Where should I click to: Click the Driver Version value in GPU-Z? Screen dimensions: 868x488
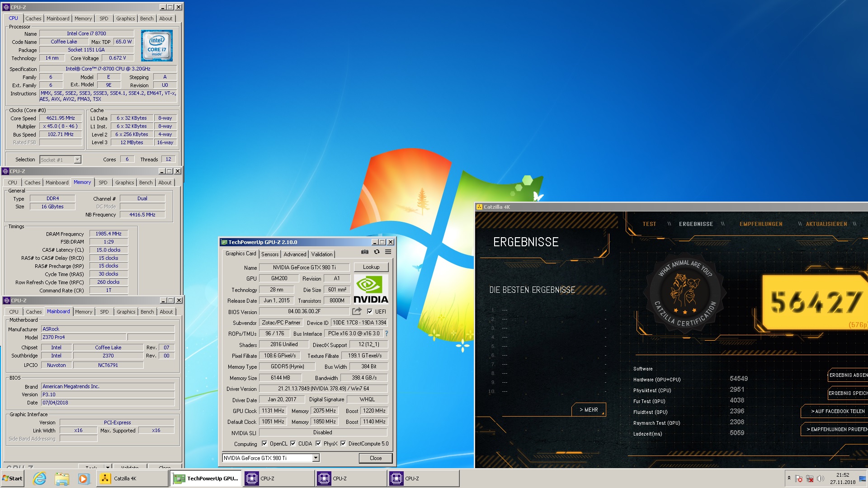[x=323, y=389]
